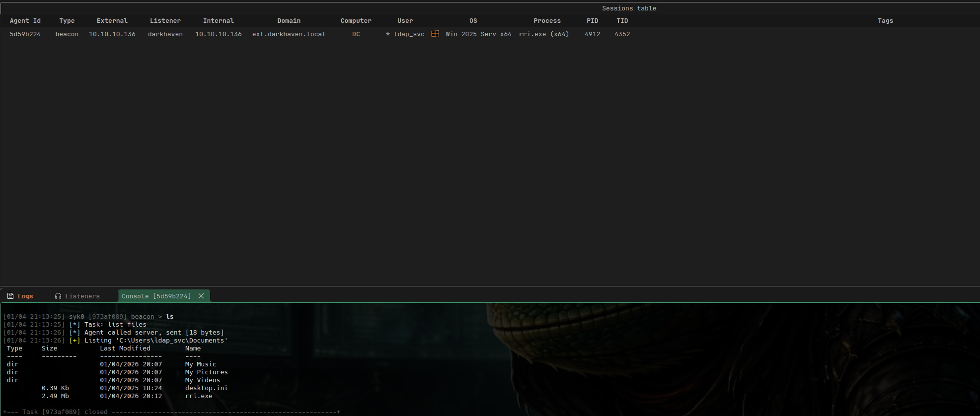
Task: Click the 'darkhaven' listener cell
Action: pos(165,34)
